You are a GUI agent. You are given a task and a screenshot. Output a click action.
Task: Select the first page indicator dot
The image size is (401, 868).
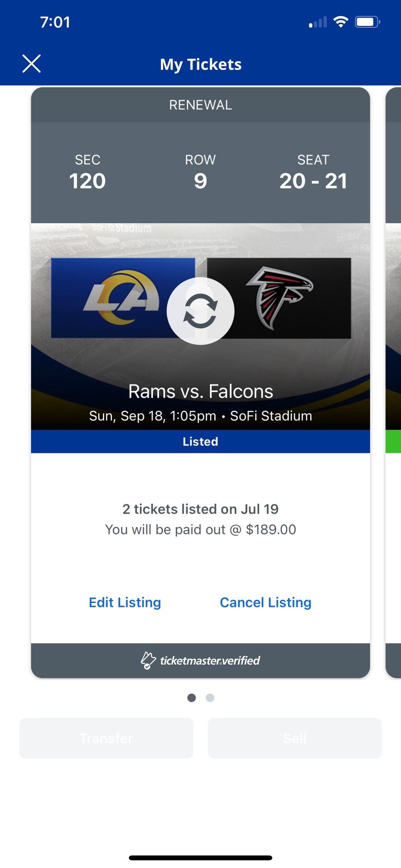pos(191,698)
